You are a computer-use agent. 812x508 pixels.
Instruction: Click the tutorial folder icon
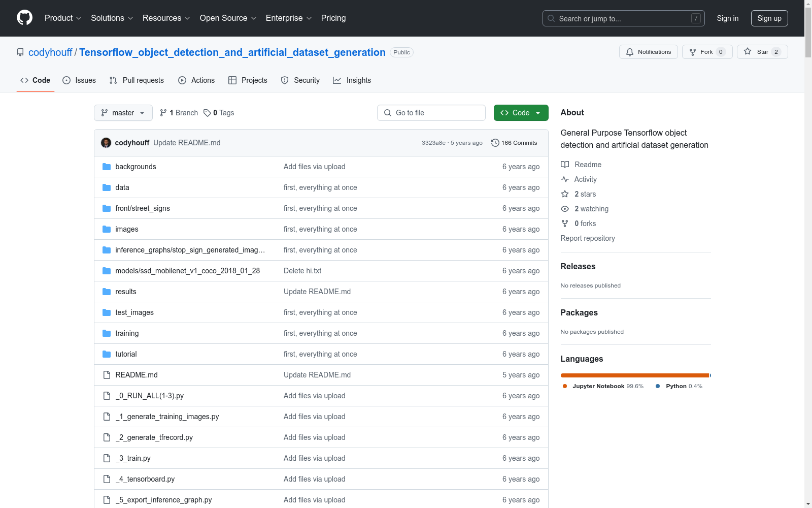coord(107,354)
